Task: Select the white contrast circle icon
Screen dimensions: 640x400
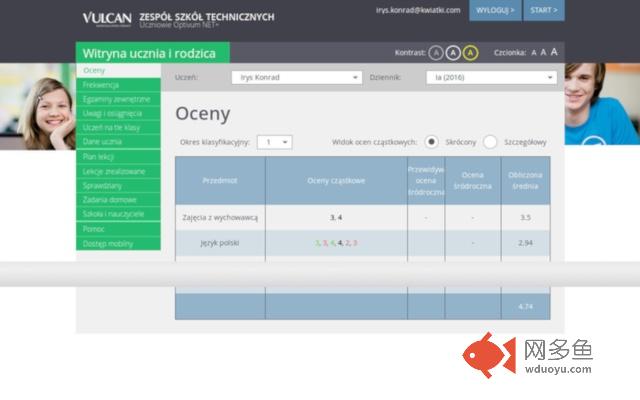Action: (x=453, y=53)
